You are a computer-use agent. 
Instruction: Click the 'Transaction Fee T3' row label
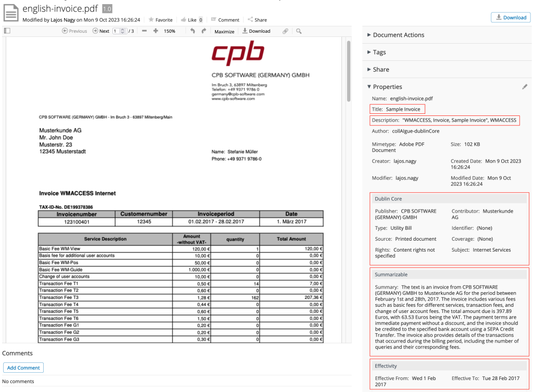click(x=59, y=297)
